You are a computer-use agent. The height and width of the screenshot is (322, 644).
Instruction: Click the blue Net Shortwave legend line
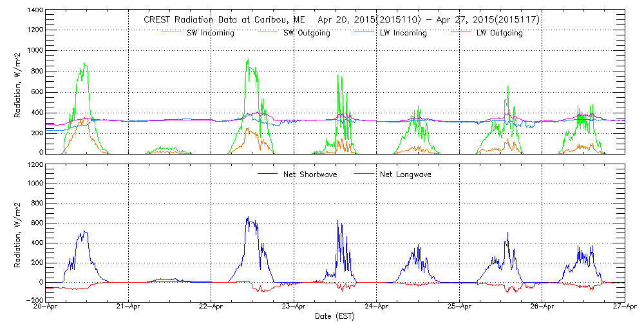[x=268, y=175]
